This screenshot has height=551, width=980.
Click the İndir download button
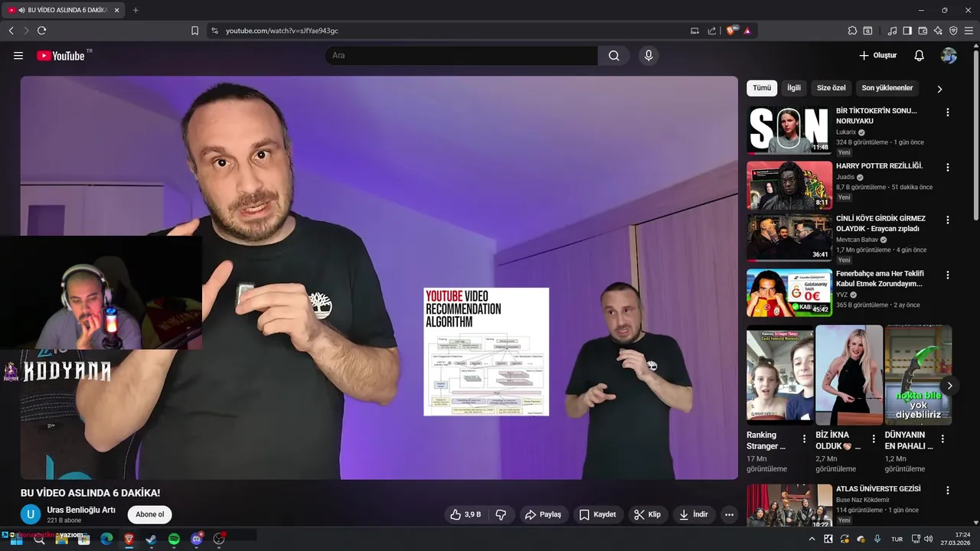click(693, 515)
